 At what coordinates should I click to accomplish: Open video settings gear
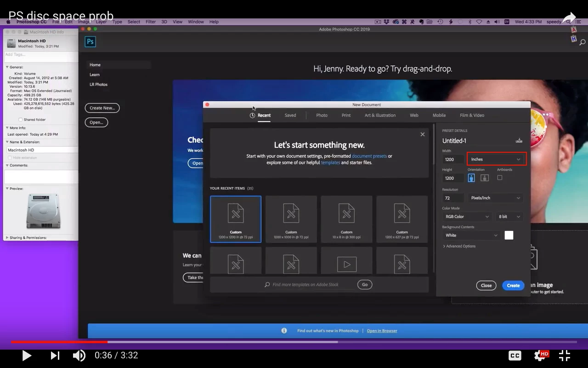(x=540, y=356)
